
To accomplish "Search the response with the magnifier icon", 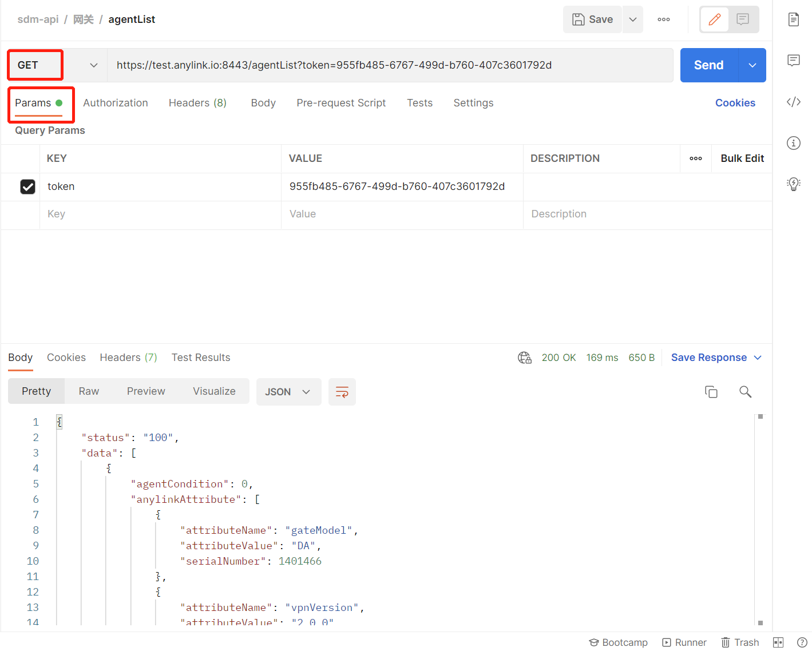I will (745, 392).
